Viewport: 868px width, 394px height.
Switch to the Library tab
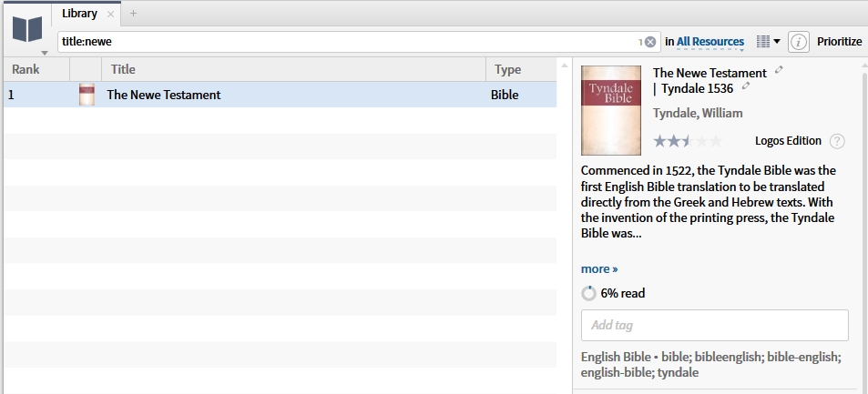coord(79,14)
